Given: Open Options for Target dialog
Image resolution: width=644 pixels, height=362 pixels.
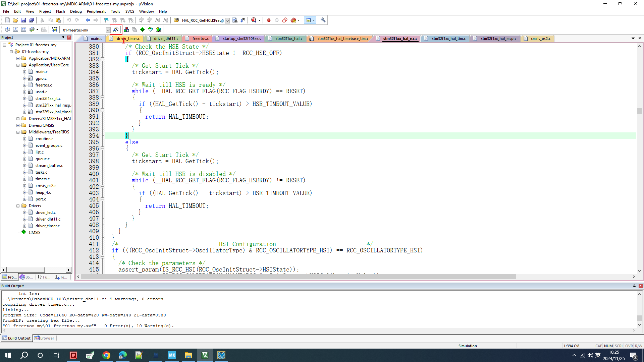Looking at the screenshot, I should [x=116, y=30].
